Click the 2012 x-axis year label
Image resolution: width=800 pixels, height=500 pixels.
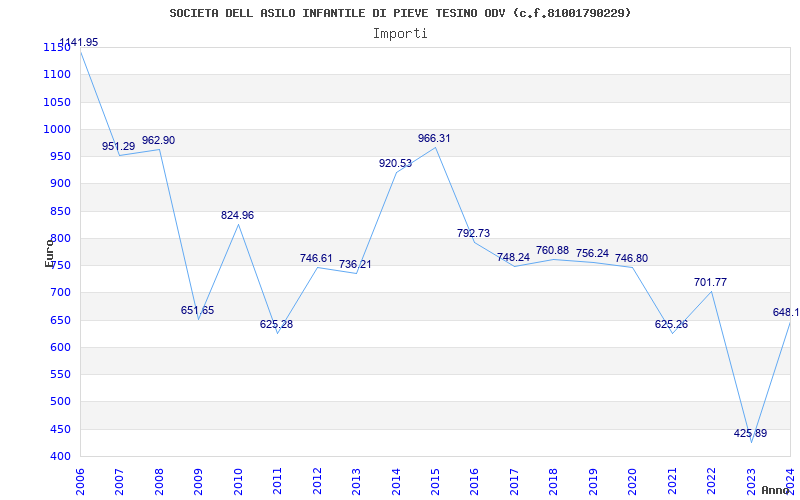(317, 481)
